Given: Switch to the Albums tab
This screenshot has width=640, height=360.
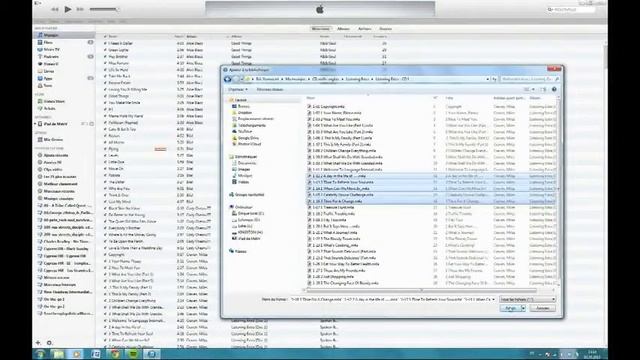Looking at the screenshot, I should (x=343, y=29).
